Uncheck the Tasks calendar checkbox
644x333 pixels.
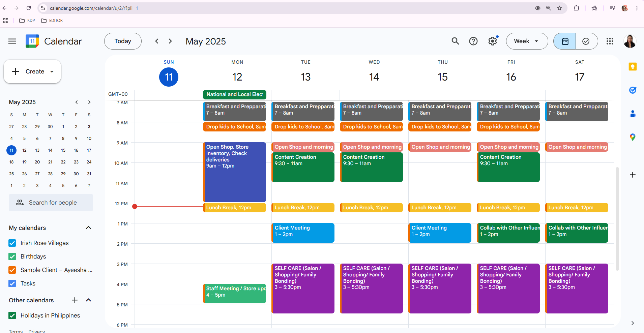[12, 283]
